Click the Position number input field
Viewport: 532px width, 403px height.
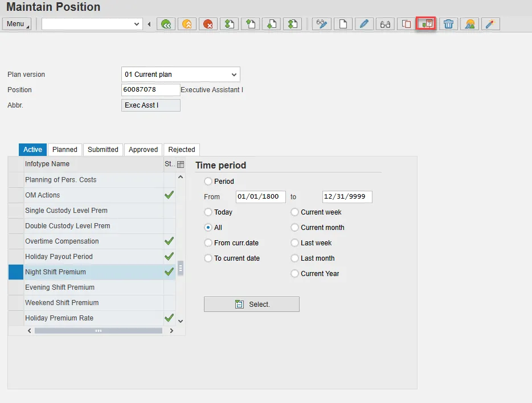[150, 90]
